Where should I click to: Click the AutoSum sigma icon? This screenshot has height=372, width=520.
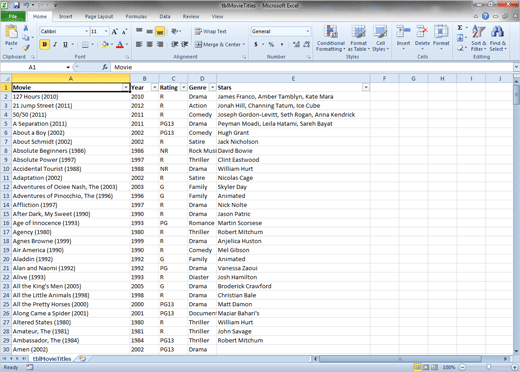[460, 28]
